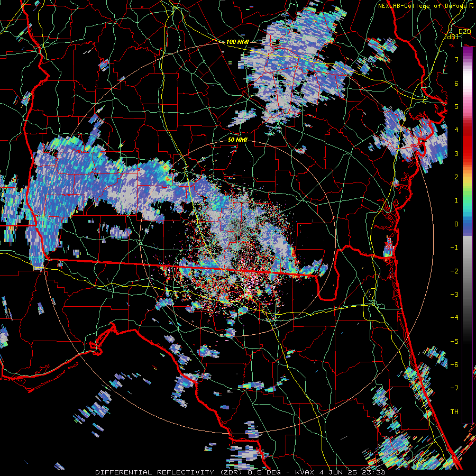Image resolution: width=476 pixels, height=476 pixels.
Task: Click the "1" value on the color scale
Action: coord(456,200)
